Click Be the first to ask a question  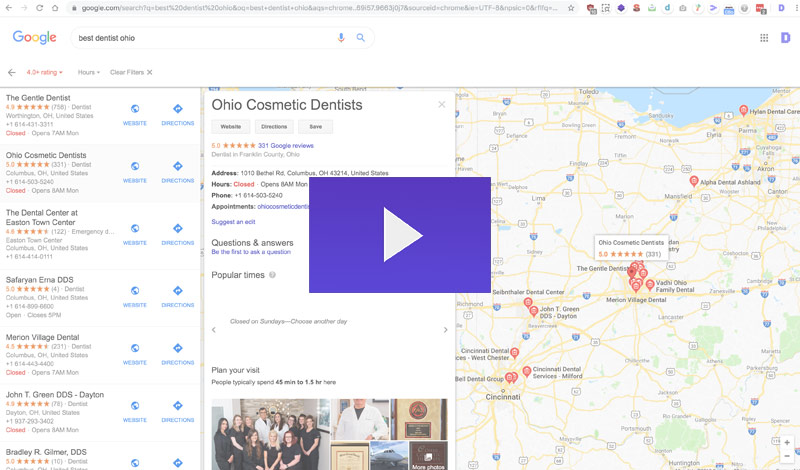pos(251,252)
